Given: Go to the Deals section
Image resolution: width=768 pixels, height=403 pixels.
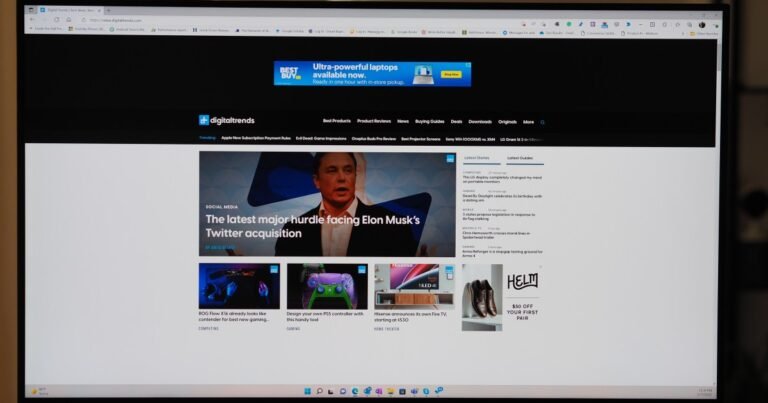Looking at the screenshot, I should click(x=456, y=121).
